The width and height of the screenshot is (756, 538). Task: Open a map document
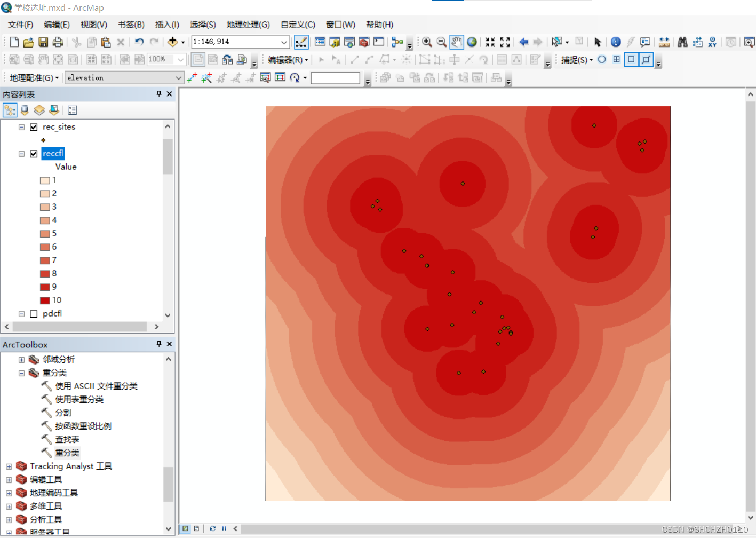point(29,42)
